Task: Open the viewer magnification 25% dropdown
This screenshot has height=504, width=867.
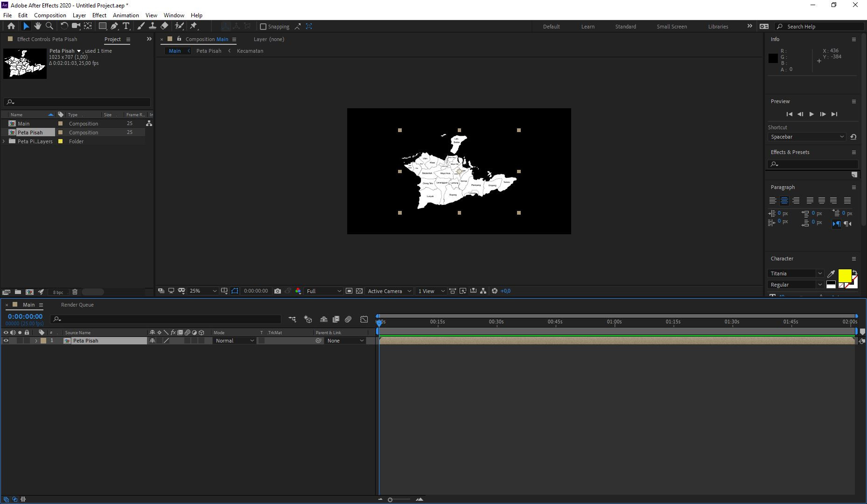Action: click(x=203, y=291)
